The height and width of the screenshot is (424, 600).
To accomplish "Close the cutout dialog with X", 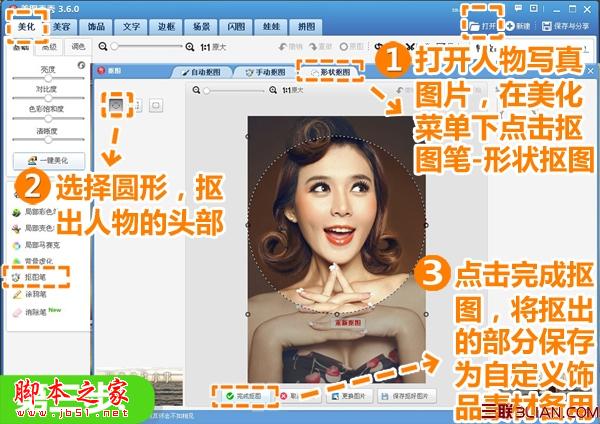I will (590, 71).
